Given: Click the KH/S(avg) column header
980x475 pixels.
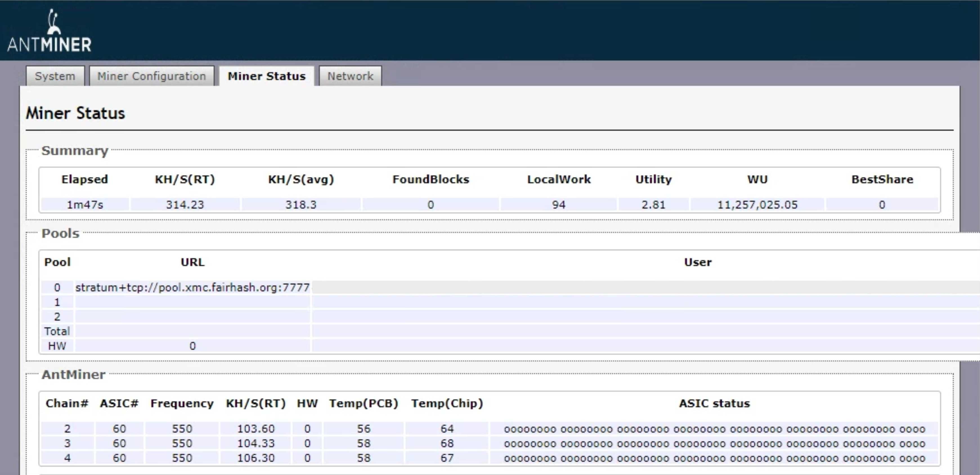Looking at the screenshot, I should [x=301, y=179].
